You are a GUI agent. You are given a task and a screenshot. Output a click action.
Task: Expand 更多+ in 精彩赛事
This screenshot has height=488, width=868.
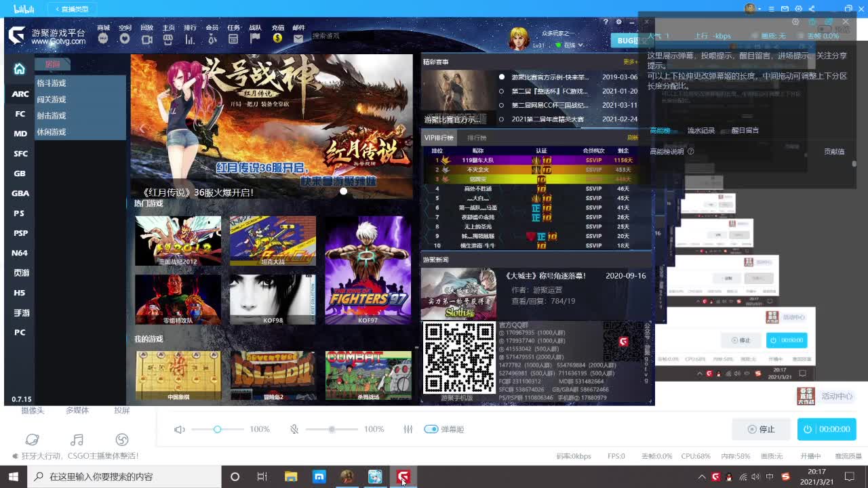click(630, 62)
